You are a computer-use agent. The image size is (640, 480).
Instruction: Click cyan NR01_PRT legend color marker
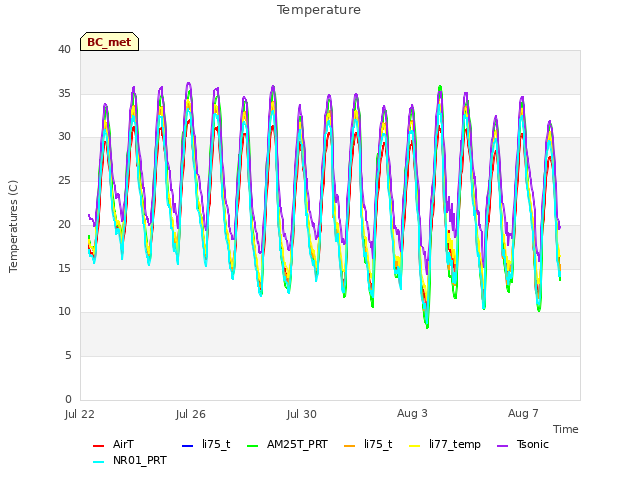98,462
